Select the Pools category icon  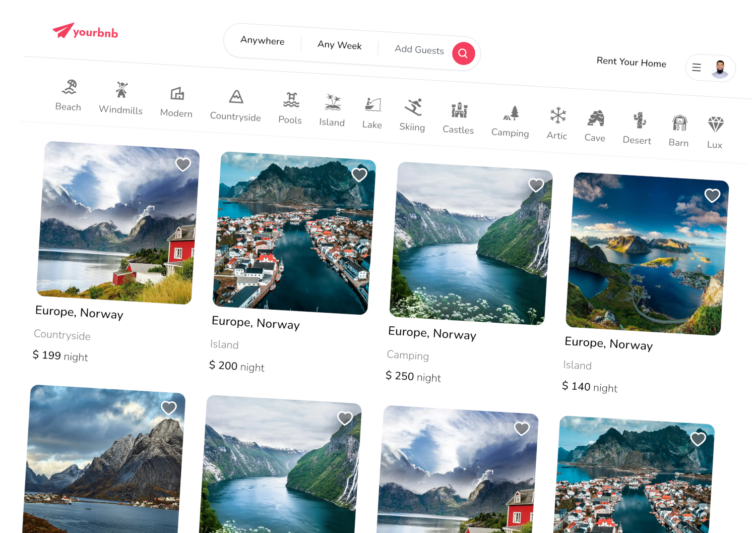pyautogui.click(x=291, y=100)
